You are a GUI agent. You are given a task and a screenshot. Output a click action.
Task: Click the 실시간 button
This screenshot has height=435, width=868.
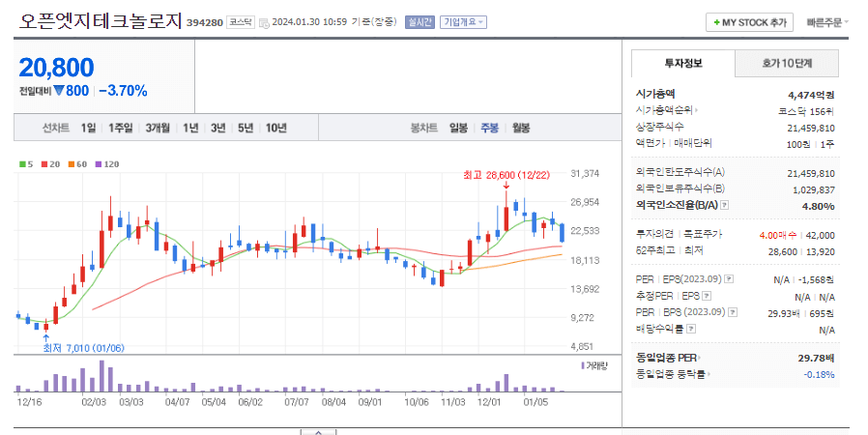(x=420, y=22)
